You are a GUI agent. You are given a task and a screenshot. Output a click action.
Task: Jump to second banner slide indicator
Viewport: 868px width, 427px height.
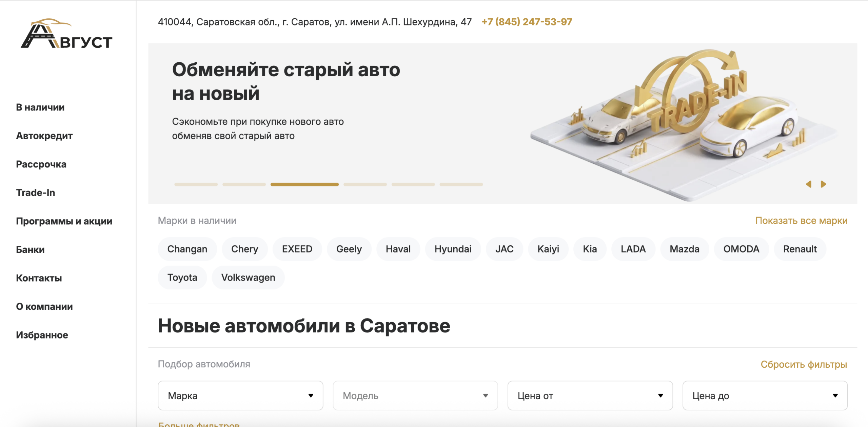[244, 184]
